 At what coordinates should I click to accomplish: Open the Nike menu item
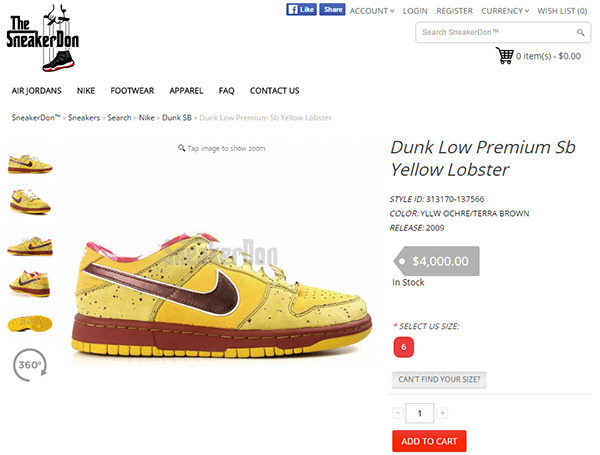pyautogui.click(x=86, y=91)
